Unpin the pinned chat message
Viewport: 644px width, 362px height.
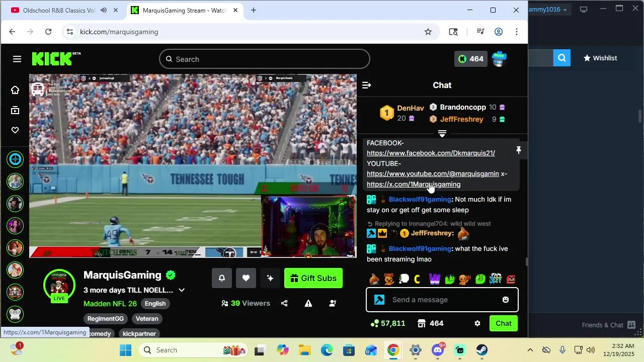pos(519,150)
